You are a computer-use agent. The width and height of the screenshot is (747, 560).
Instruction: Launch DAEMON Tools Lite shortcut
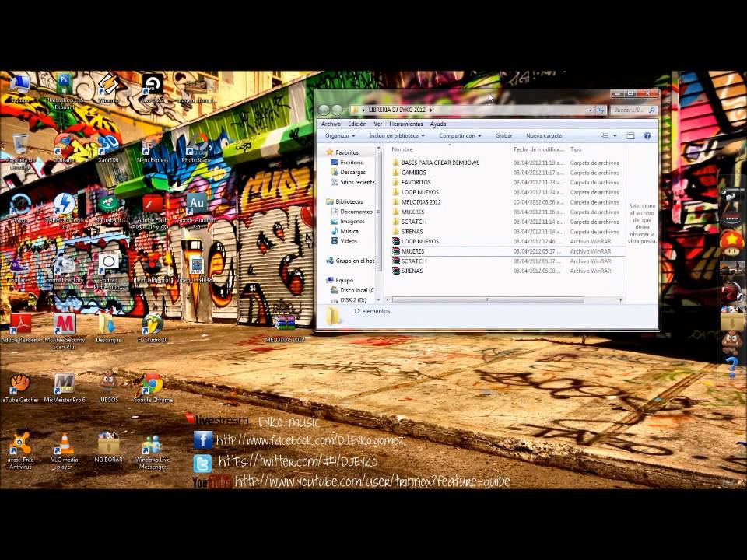[65, 211]
